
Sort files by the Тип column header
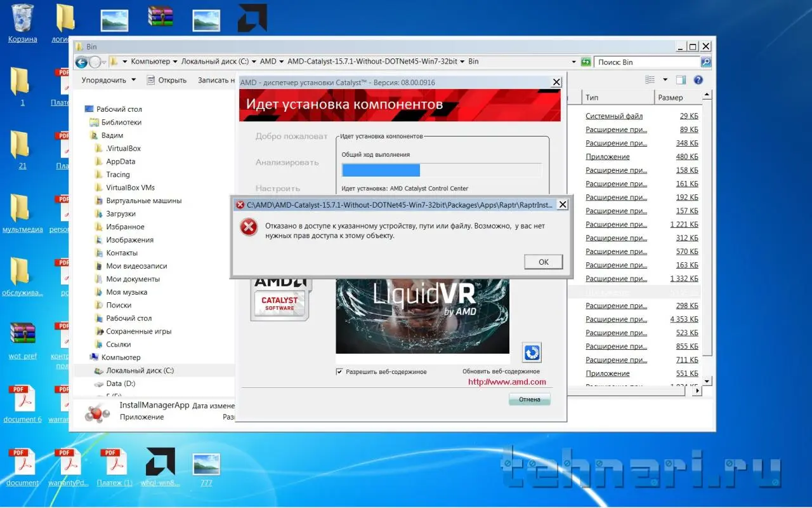pyautogui.click(x=617, y=97)
